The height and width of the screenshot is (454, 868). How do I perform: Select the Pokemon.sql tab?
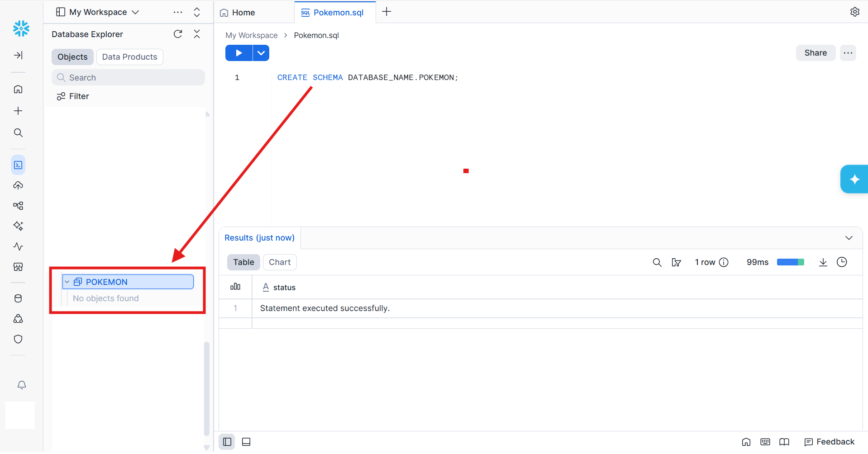click(x=335, y=13)
